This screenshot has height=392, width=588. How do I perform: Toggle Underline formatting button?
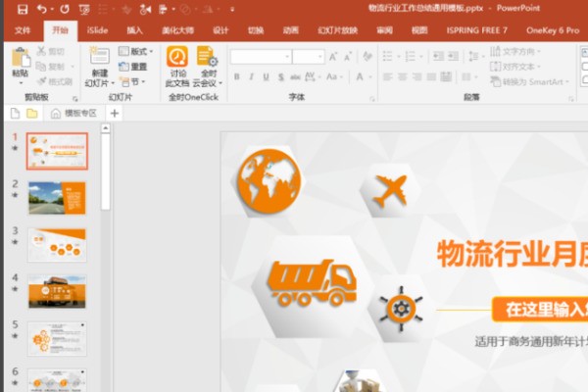point(266,77)
